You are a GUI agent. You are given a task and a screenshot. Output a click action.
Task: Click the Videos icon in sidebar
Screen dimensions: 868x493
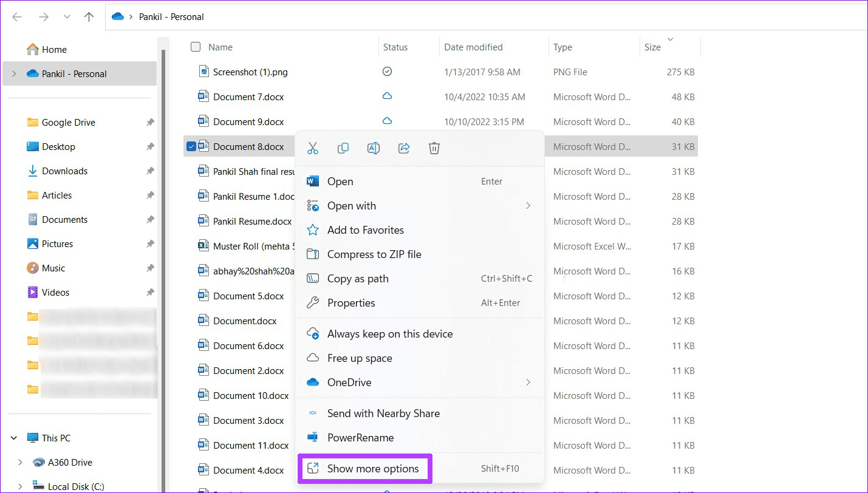[33, 292]
